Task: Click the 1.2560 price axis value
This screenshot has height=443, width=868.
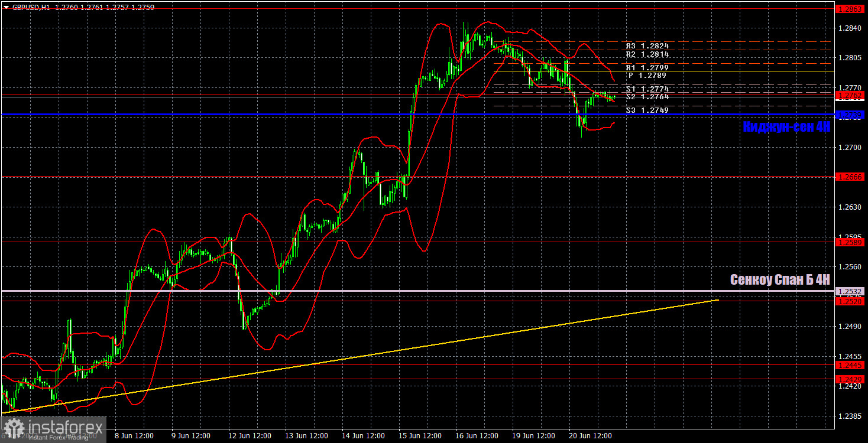Action: 848,267
